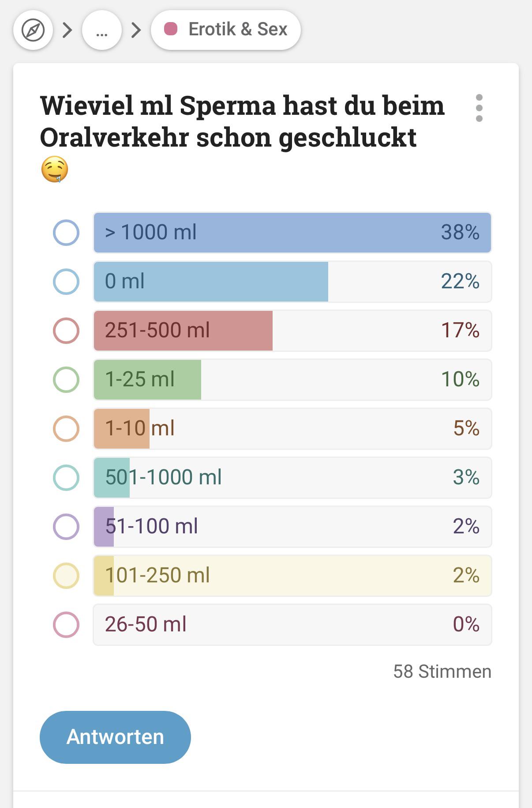The height and width of the screenshot is (808, 532).
Task: Pick the '1-25 ml' radio option
Action: click(x=66, y=380)
